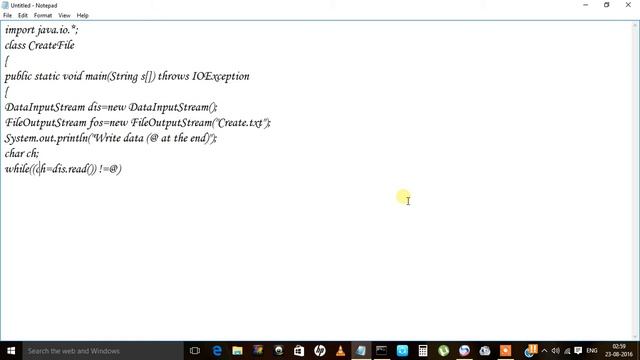Click the "DataInputStream dis=new" line
The width and height of the screenshot is (640, 360).
click(x=111, y=107)
